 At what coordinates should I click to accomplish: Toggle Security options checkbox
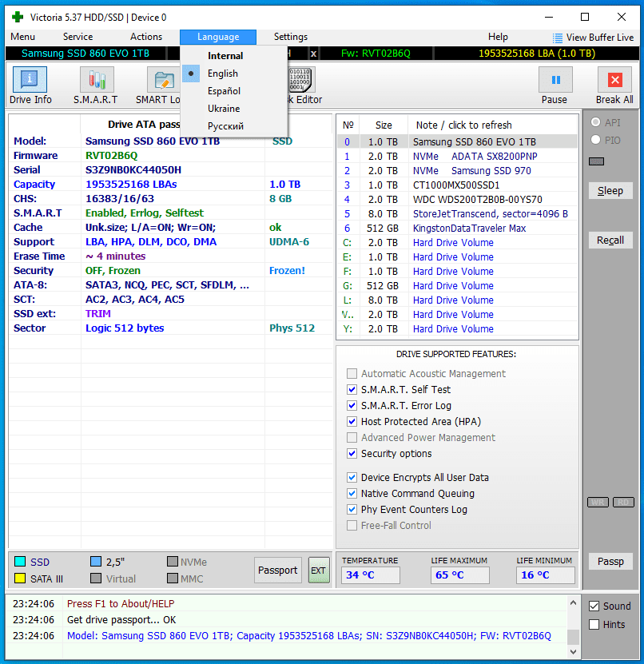pyautogui.click(x=352, y=453)
